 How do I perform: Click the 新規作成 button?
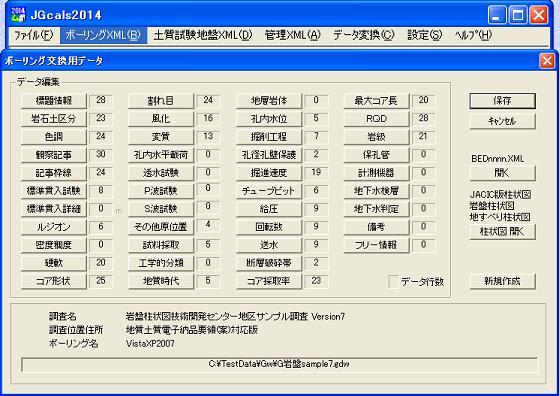click(x=502, y=281)
